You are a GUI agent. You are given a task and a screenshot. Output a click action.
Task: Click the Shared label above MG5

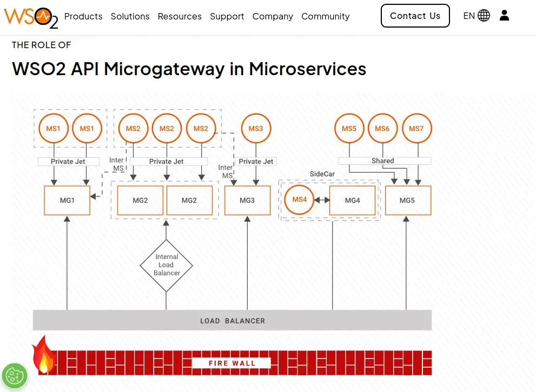384,161
